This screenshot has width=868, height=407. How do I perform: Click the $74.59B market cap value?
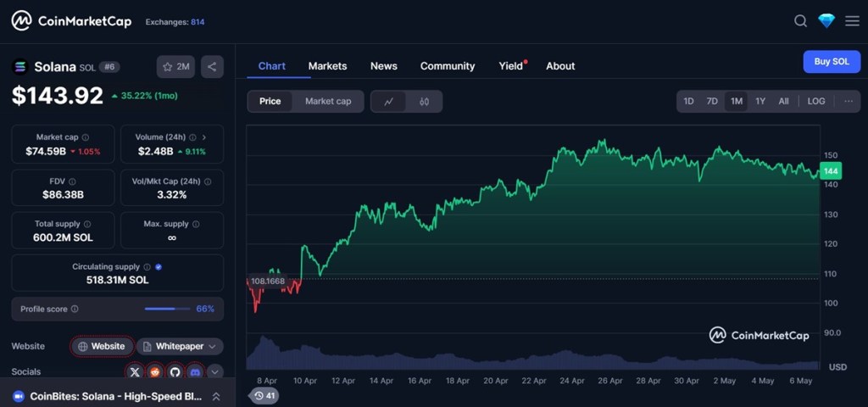click(x=46, y=151)
